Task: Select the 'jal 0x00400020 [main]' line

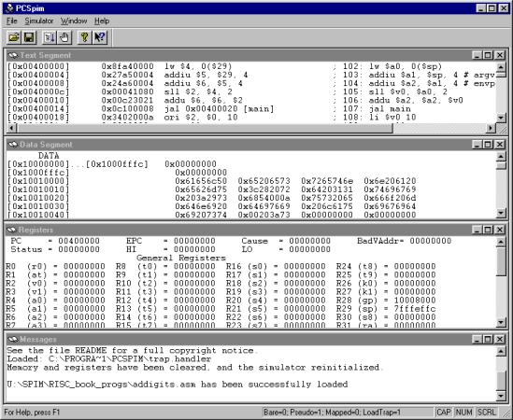Action: (x=219, y=109)
